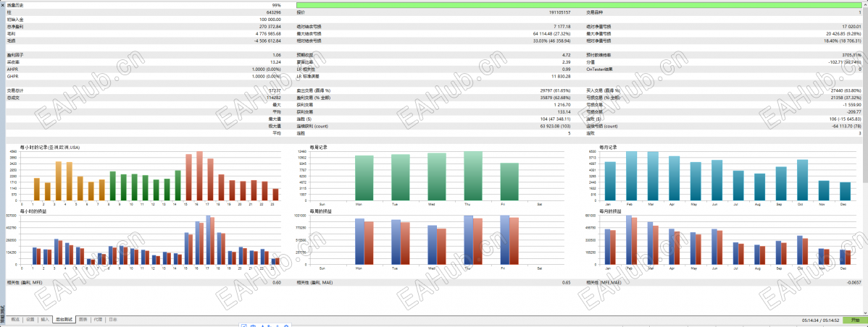
Task: Click the OnTester结果 label
Action: tap(599, 69)
